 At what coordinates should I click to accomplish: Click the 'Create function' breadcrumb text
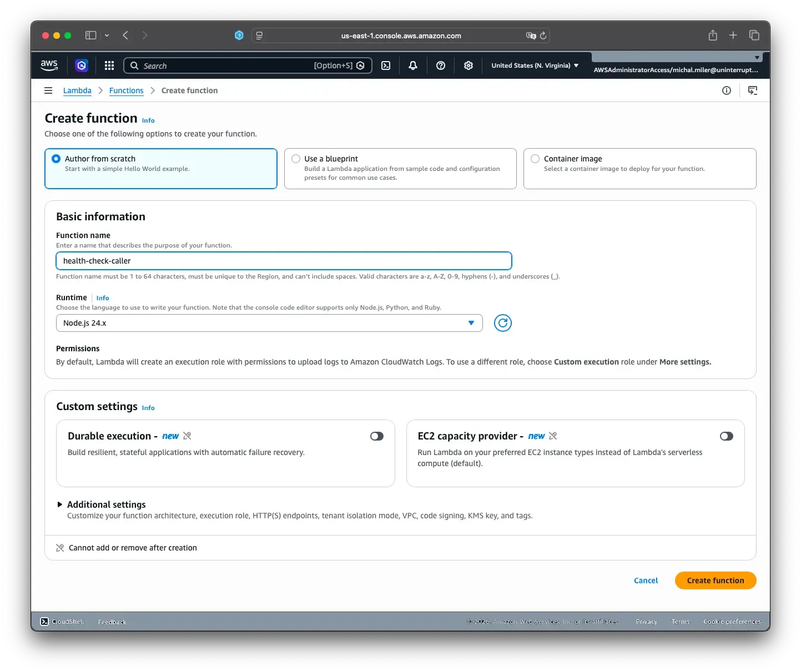(189, 90)
